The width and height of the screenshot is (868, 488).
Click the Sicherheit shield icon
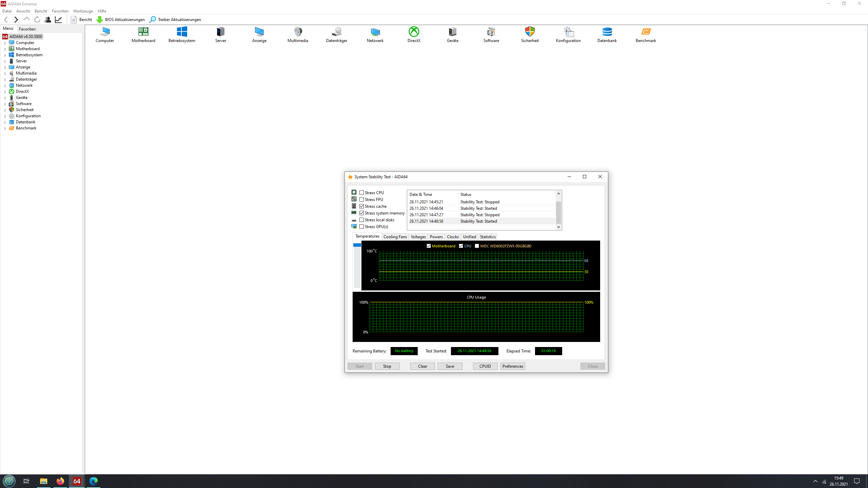[530, 32]
